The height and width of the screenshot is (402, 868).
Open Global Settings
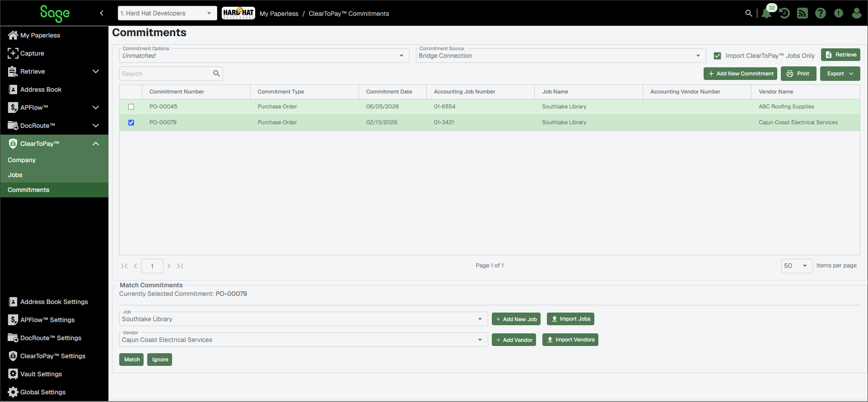(54, 392)
